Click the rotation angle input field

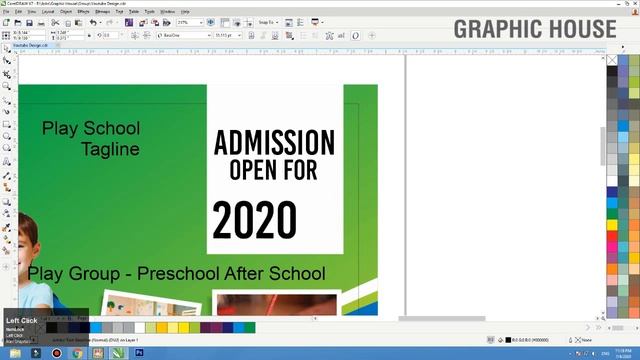pos(111,36)
